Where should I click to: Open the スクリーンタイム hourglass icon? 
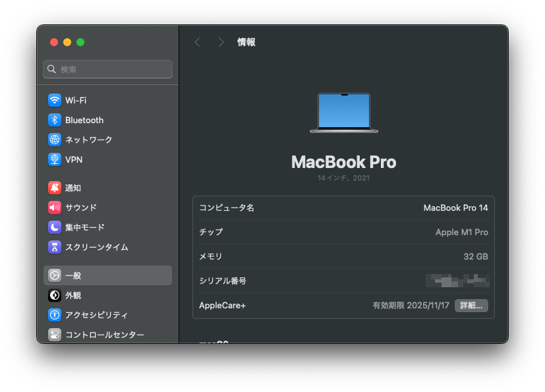click(55, 247)
